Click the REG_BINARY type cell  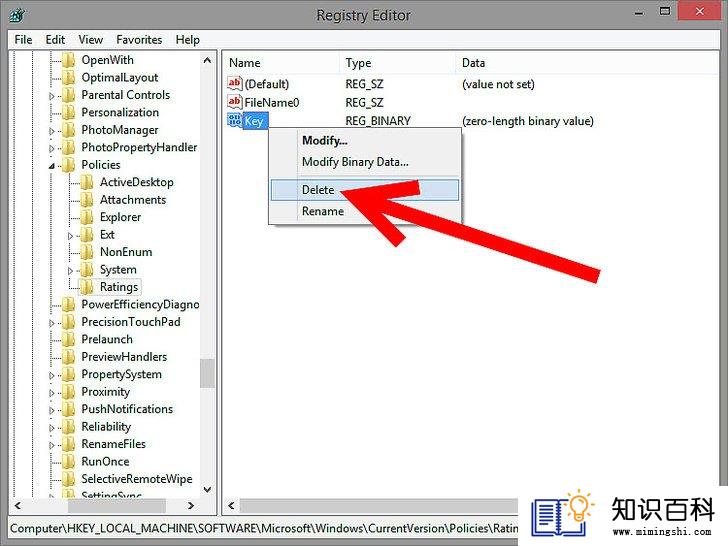[x=378, y=121]
